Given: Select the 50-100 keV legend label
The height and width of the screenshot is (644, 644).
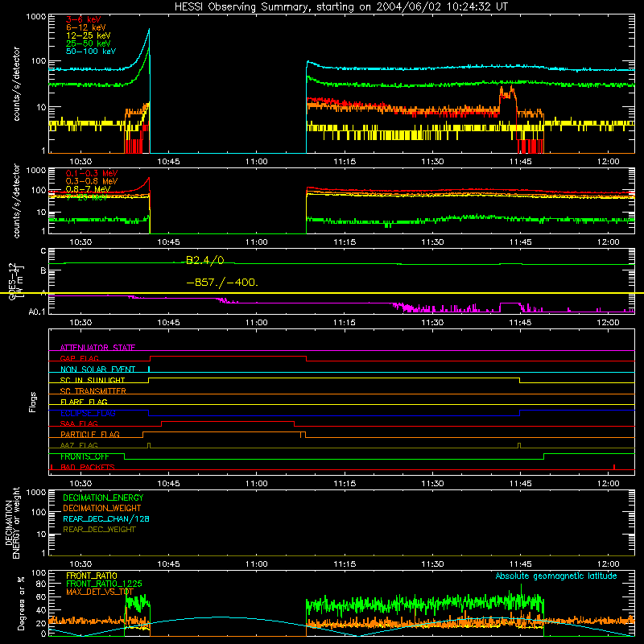Looking at the screenshot, I should tap(90, 51).
